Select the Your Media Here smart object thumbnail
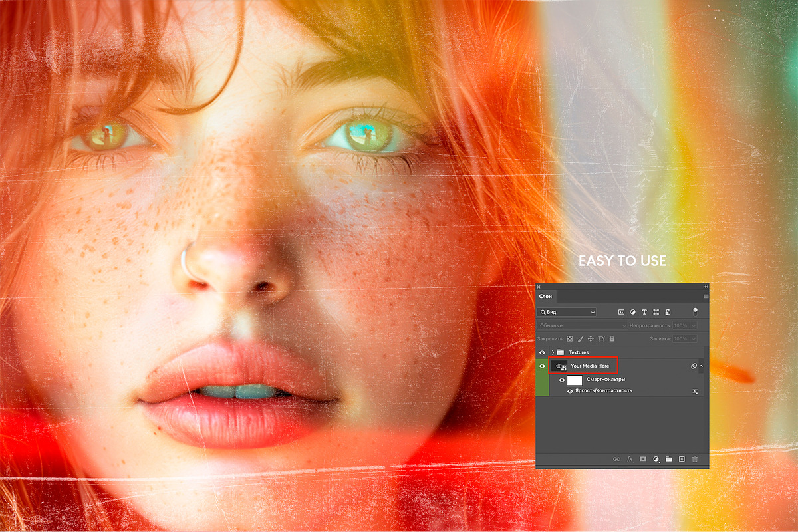This screenshot has width=798, height=532. pos(559,366)
